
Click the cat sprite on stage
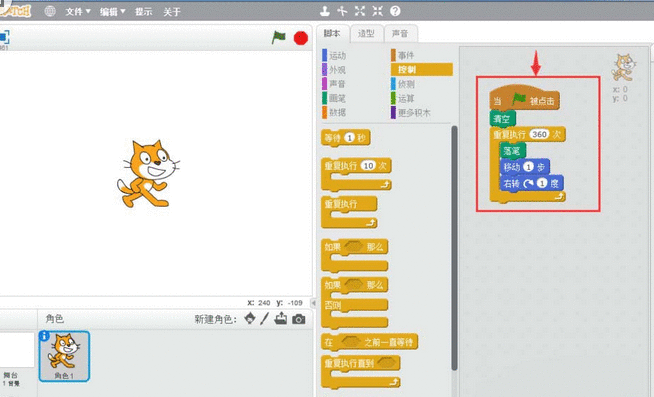pos(148,174)
